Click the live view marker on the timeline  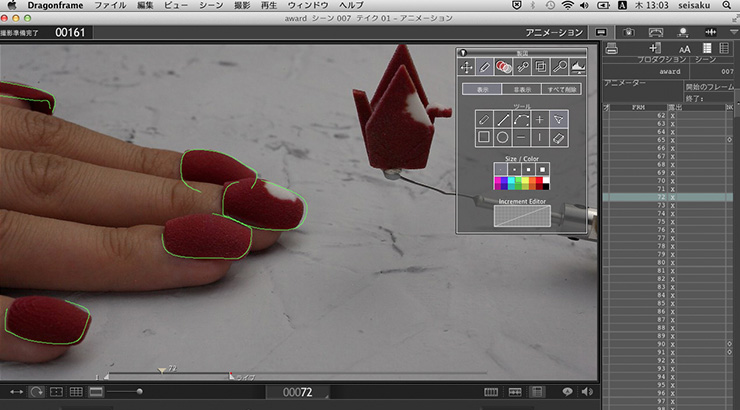(231, 376)
